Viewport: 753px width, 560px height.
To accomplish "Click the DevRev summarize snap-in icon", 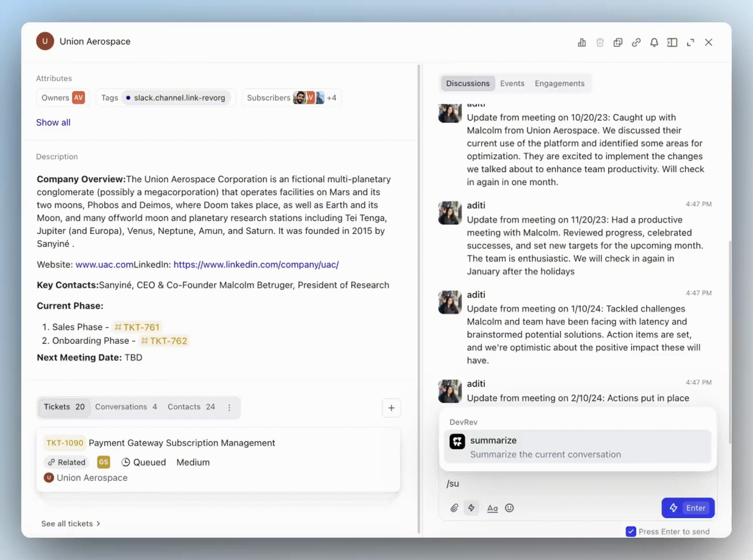I will [x=457, y=442].
